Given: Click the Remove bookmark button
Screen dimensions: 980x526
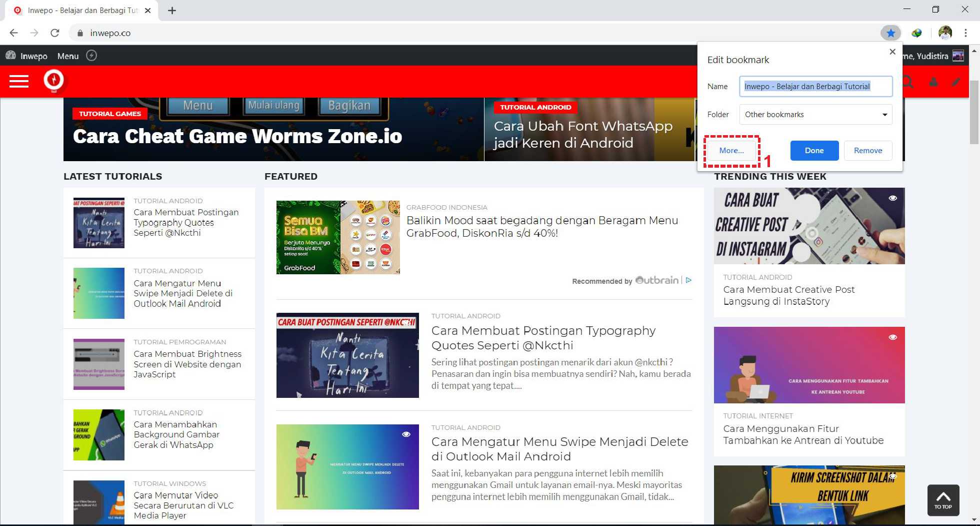Looking at the screenshot, I should (868, 151).
